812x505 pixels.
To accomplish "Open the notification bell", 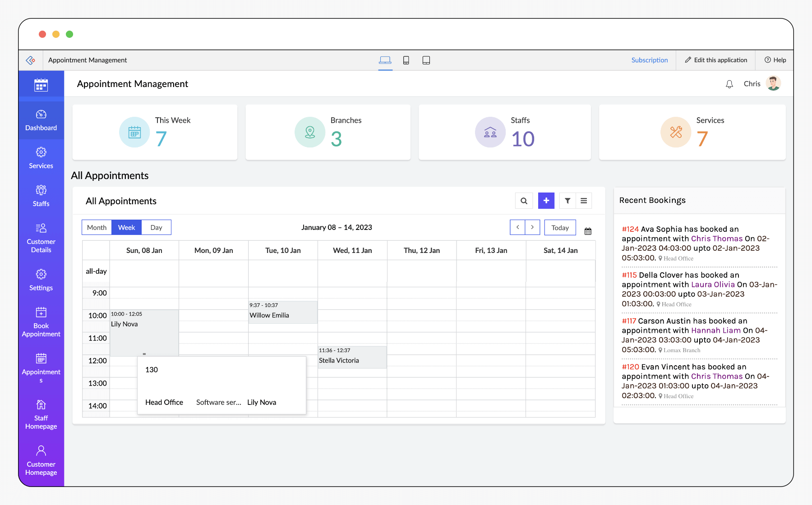I will pos(729,84).
